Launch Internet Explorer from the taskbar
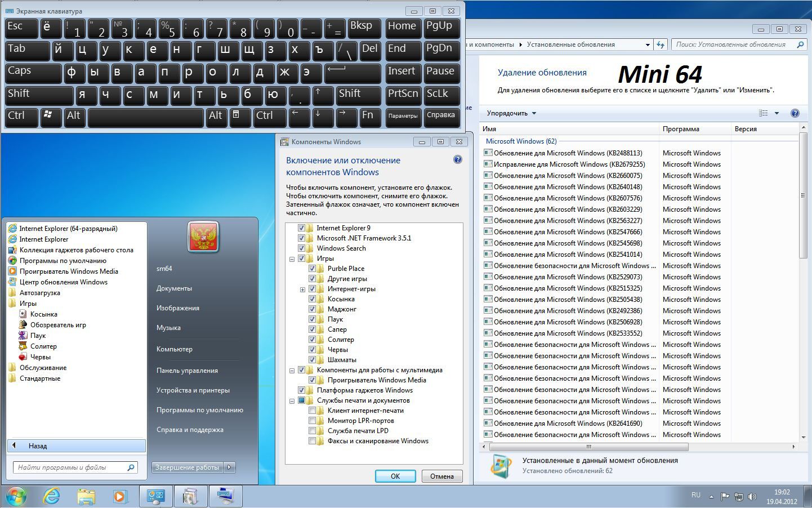This screenshot has width=812, height=508. [x=52, y=496]
